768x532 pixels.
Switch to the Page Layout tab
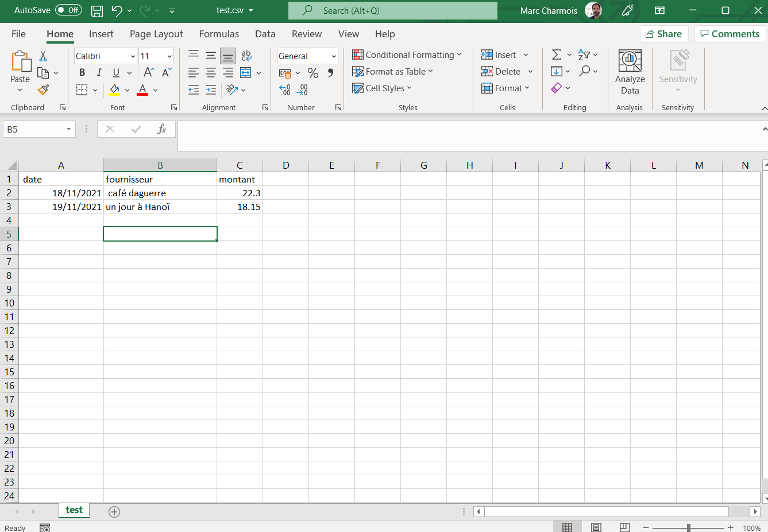pos(156,34)
